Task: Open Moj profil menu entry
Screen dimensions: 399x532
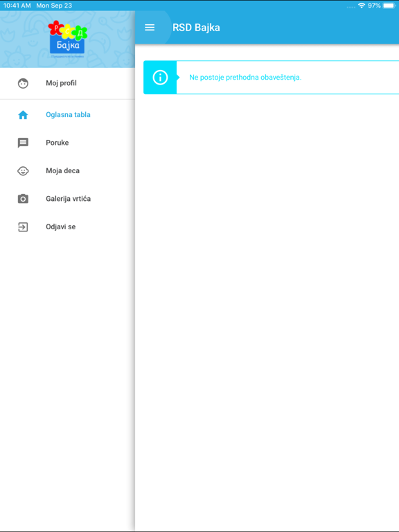Action: 67,83
